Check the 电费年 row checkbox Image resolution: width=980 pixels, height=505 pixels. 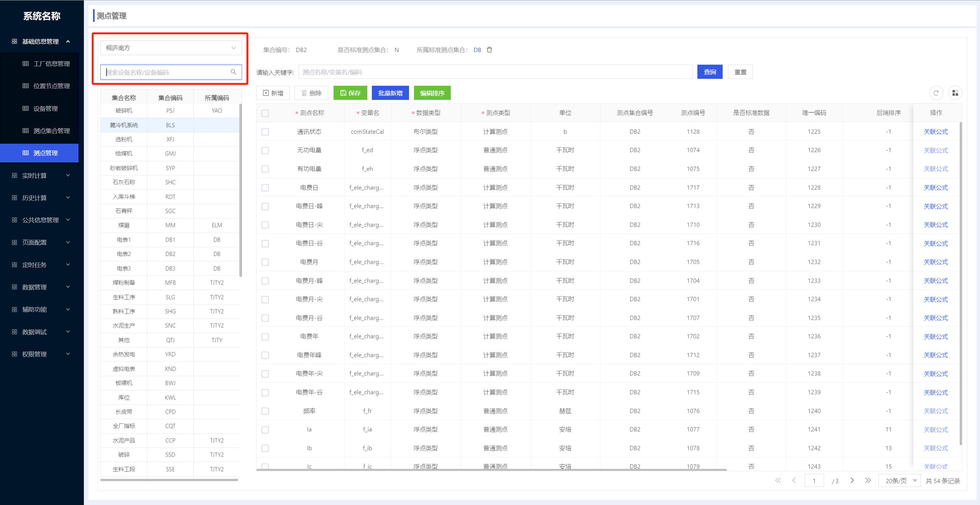[x=265, y=337]
